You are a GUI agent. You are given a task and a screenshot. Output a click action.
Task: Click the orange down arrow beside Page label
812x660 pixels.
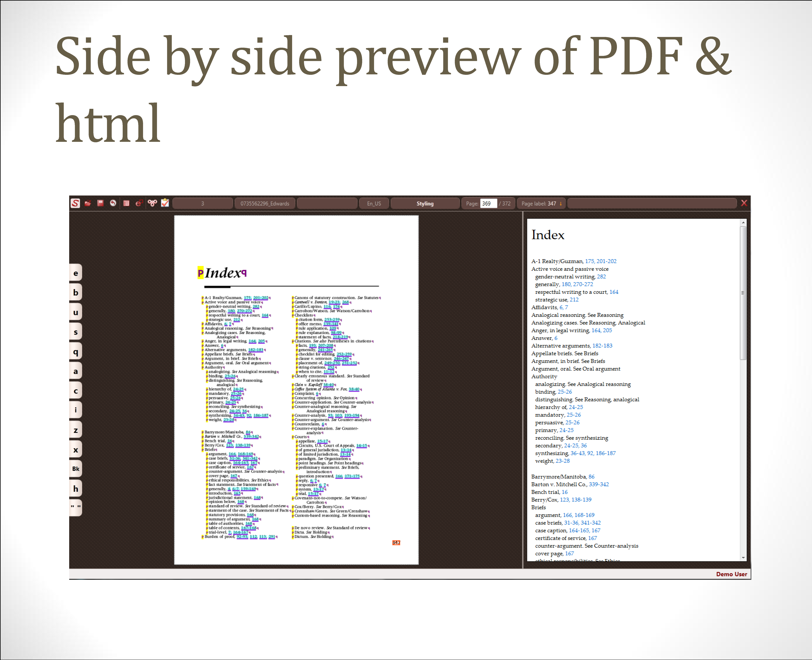pyautogui.click(x=560, y=204)
